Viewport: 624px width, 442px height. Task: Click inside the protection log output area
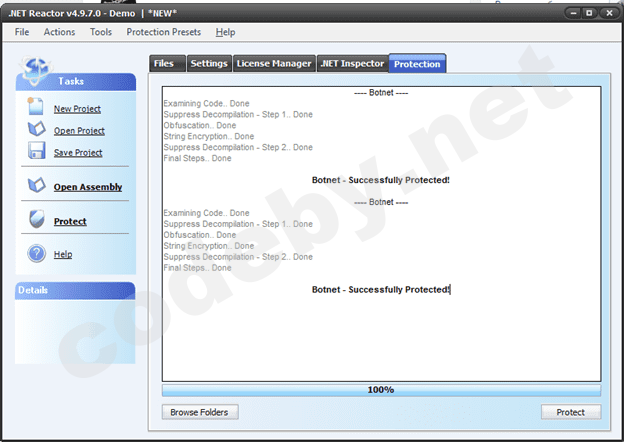coord(381,330)
